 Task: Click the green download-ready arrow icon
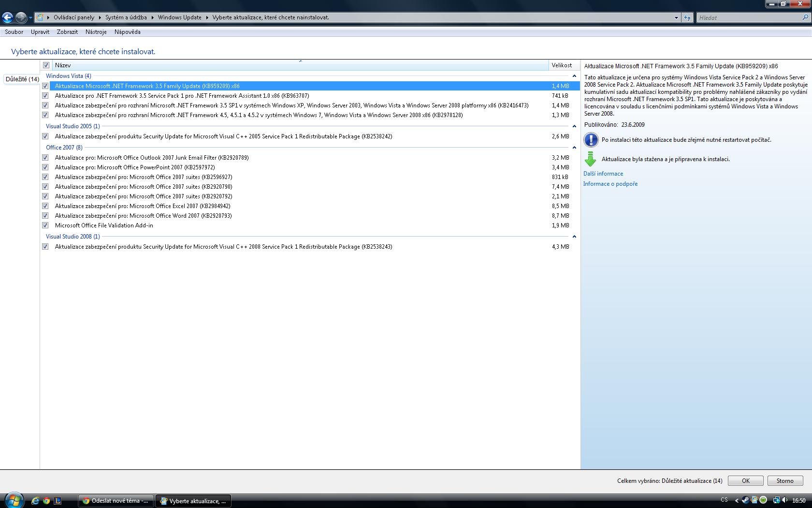pyautogui.click(x=590, y=159)
